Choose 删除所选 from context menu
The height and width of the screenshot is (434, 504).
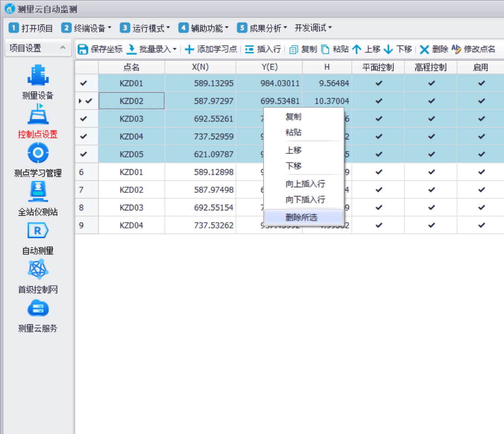[301, 217]
